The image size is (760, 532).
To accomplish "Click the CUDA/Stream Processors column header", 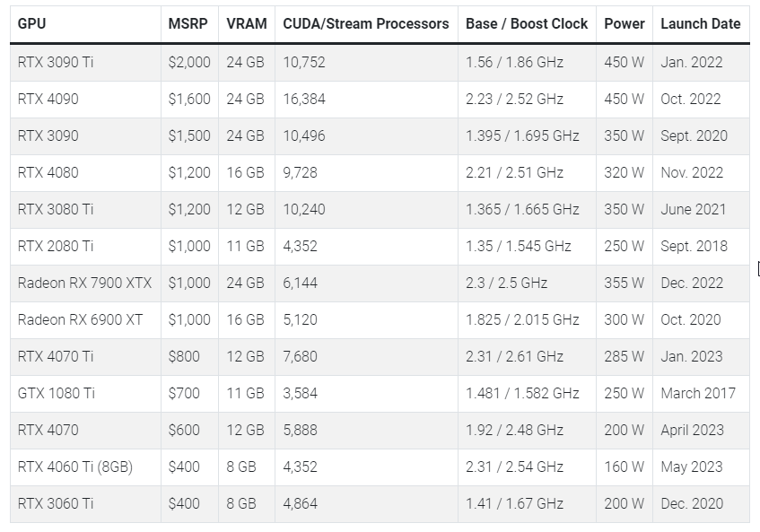I will [x=364, y=23].
